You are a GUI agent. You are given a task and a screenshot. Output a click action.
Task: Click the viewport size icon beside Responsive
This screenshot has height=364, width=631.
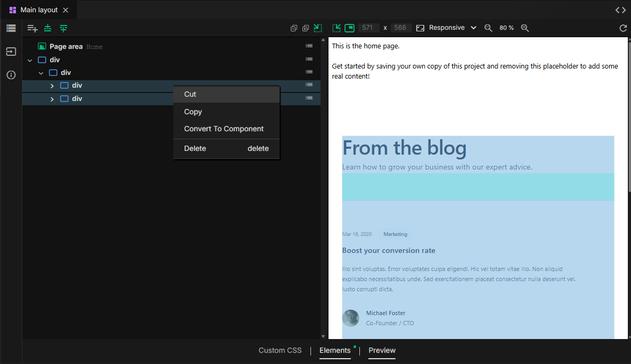click(420, 28)
